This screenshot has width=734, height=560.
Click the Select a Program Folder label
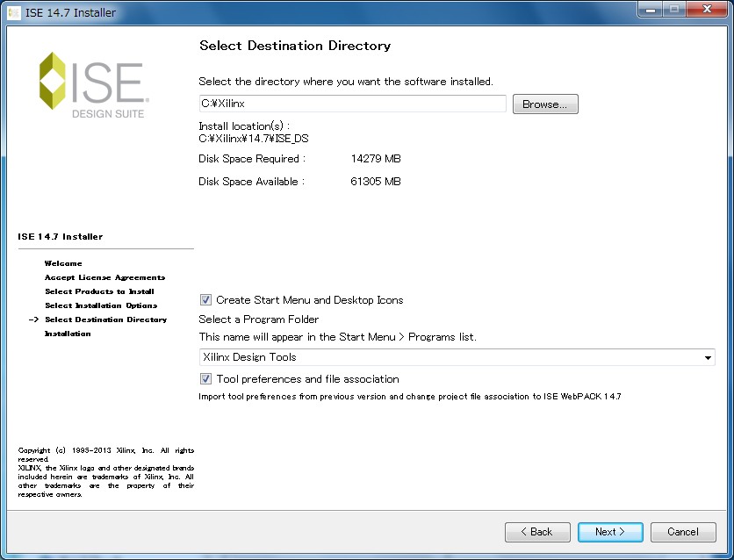coord(258,319)
